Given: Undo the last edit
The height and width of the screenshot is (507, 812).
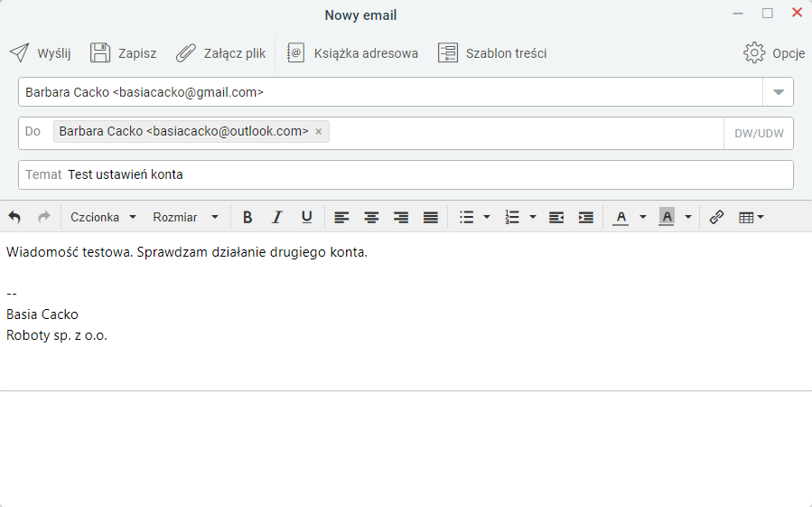Looking at the screenshot, I should 14,217.
